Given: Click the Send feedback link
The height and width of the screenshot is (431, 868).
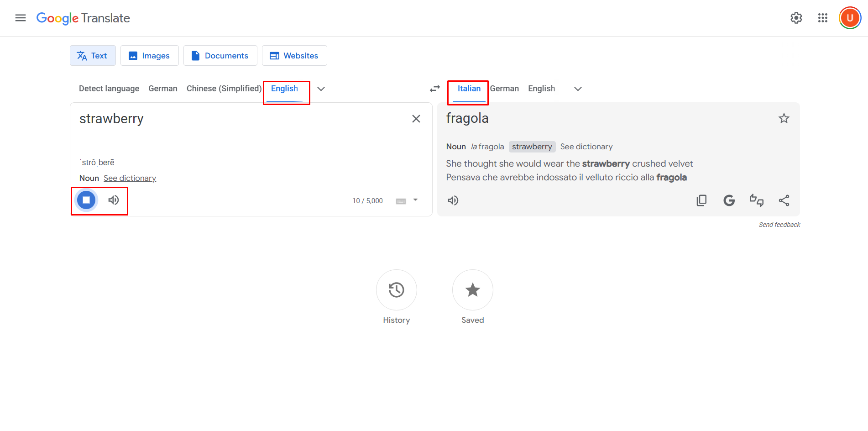Looking at the screenshot, I should pyautogui.click(x=779, y=224).
